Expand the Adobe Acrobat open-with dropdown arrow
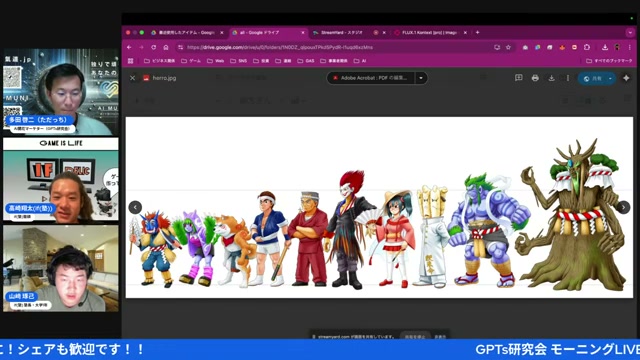Viewport: 640px width, 360px height. coord(421,78)
